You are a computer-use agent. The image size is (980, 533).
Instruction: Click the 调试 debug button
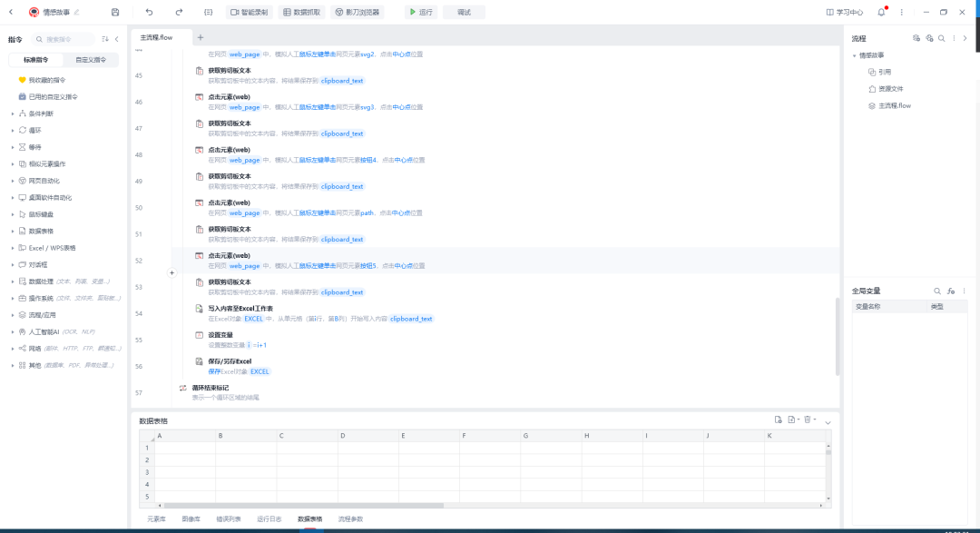464,12
